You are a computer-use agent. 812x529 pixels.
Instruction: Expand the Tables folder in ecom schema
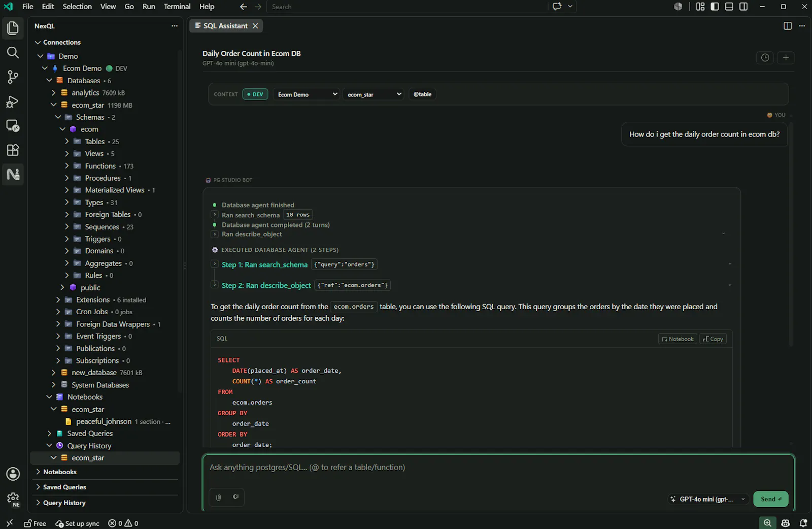click(x=67, y=141)
